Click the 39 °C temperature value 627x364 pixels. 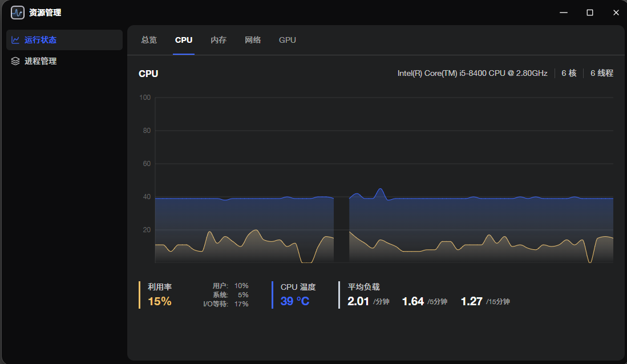coord(295,301)
